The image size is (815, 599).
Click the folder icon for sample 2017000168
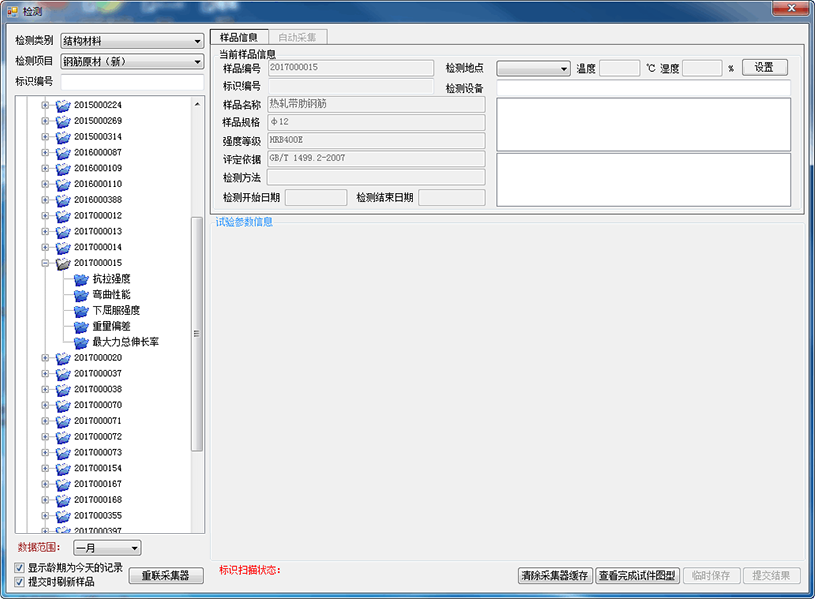[x=63, y=500]
